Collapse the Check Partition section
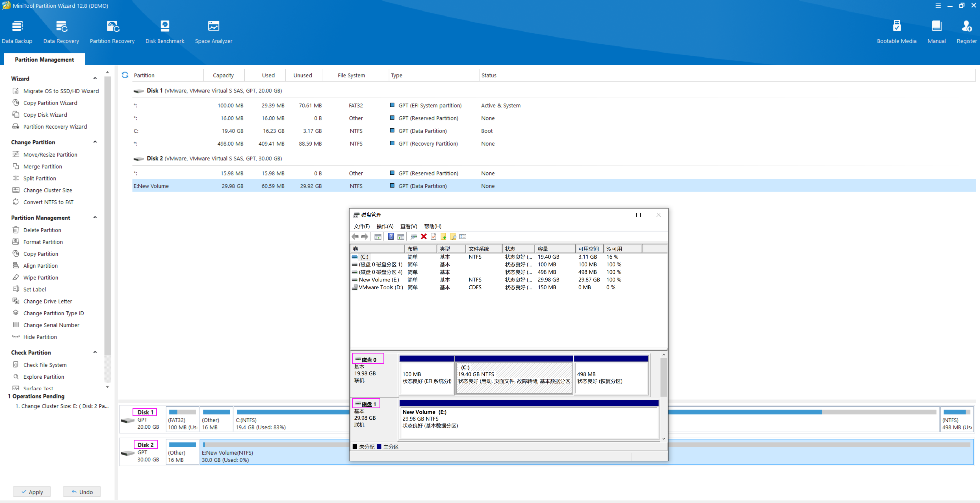The image size is (980, 503). pyautogui.click(x=95, y=352)
